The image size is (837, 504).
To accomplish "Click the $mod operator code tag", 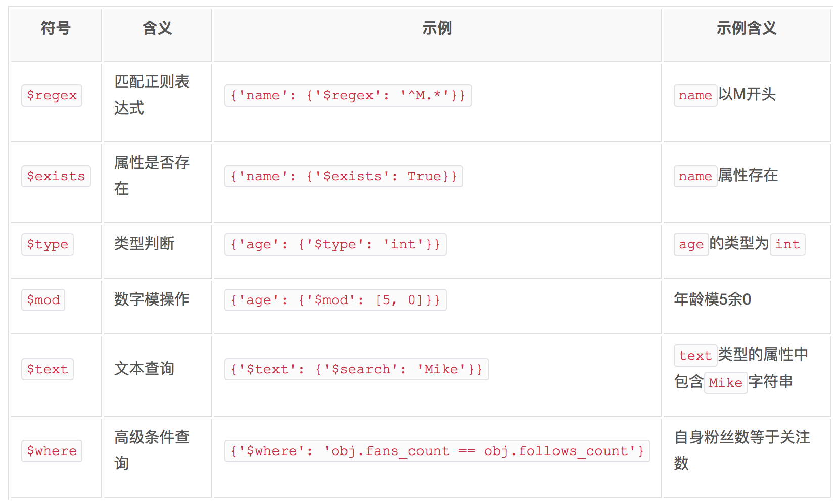I will [43, 300].
